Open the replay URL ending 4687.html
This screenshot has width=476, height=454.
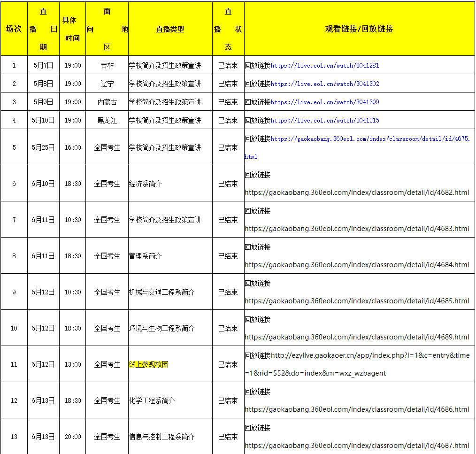click(357, 446)
